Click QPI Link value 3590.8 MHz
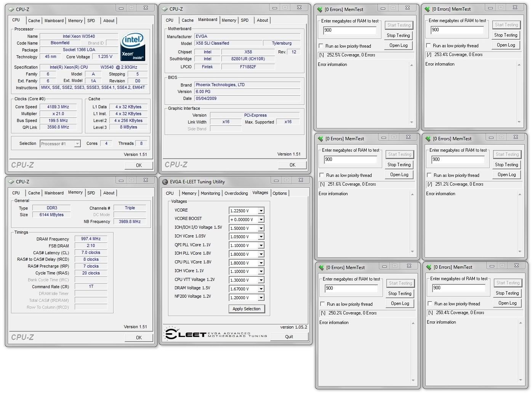 click(x=58, y=127)
